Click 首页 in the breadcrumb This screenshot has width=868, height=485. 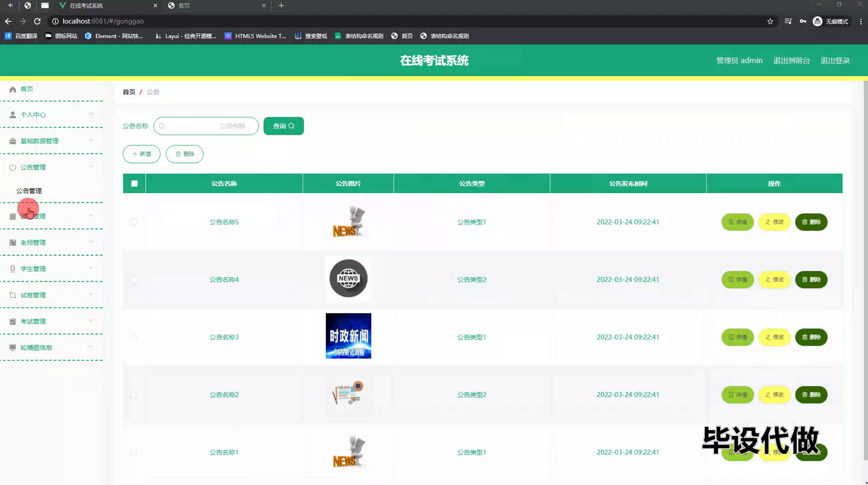[129, 92]
